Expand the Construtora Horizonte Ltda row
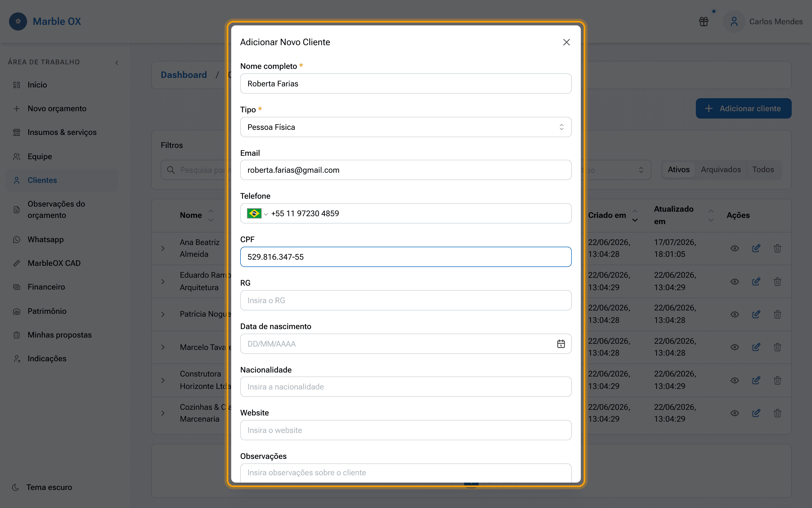This screenshot has width=812, height=508. pyautogui.click(x=163, y=380)
